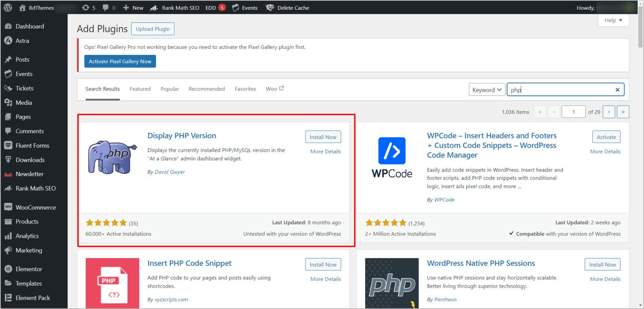Clear the php search with the X icon
This screenshot has width=644, height=309.
coord(617,89)
